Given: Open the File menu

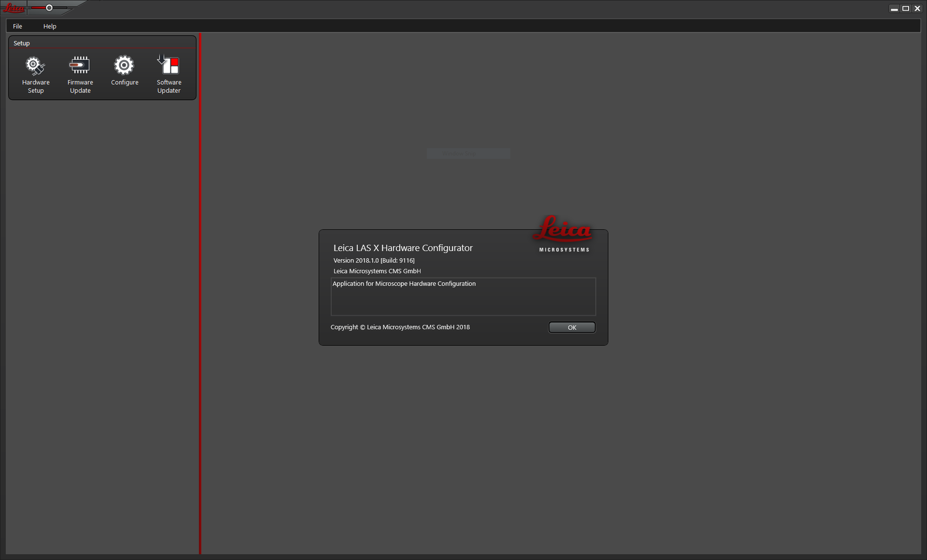Looking at the screenshot, I should 17,26.
